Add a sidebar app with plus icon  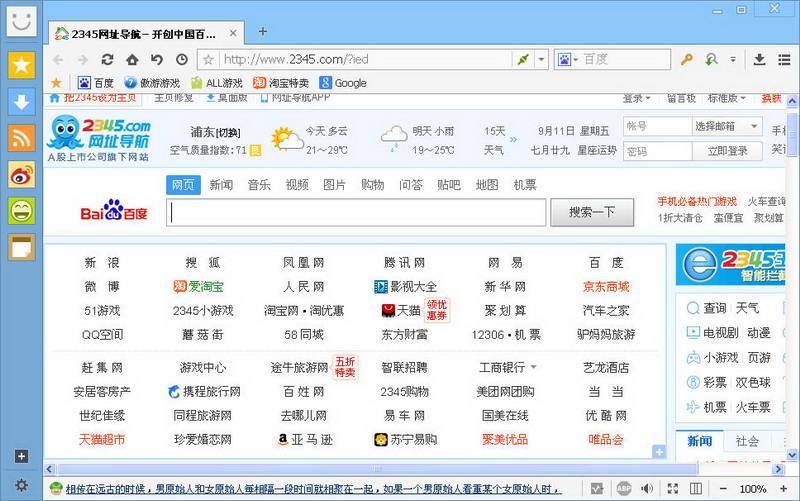click(21, 457)
